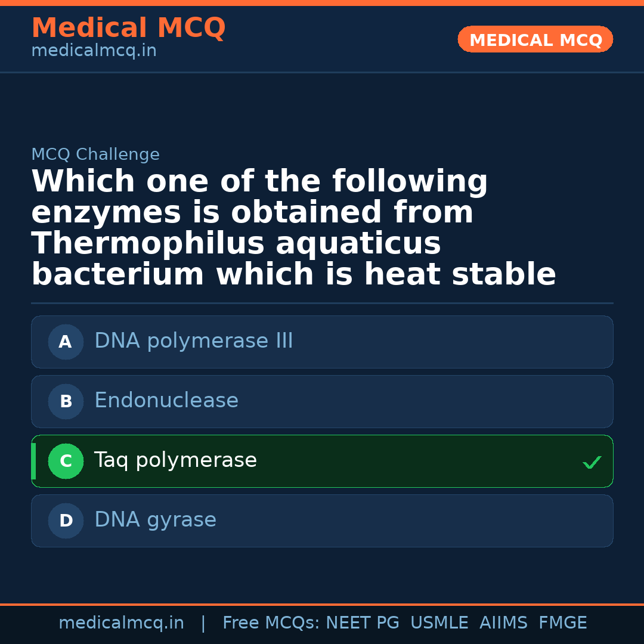Image resolution: width=644 pixels, height=644 pixels.
Task: Click the "MCQ Challenge" label
Action: [95, 155]
